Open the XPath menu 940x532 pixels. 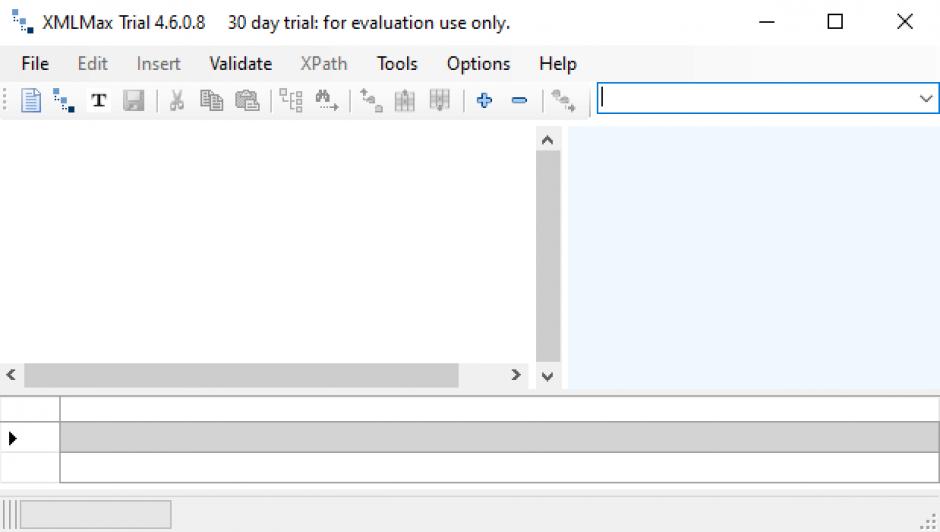(x=324, y=64)
